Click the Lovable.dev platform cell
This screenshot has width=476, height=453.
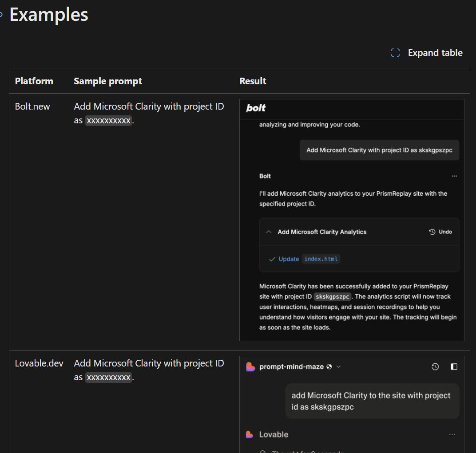pyautogui.click(x=39, y=363)
